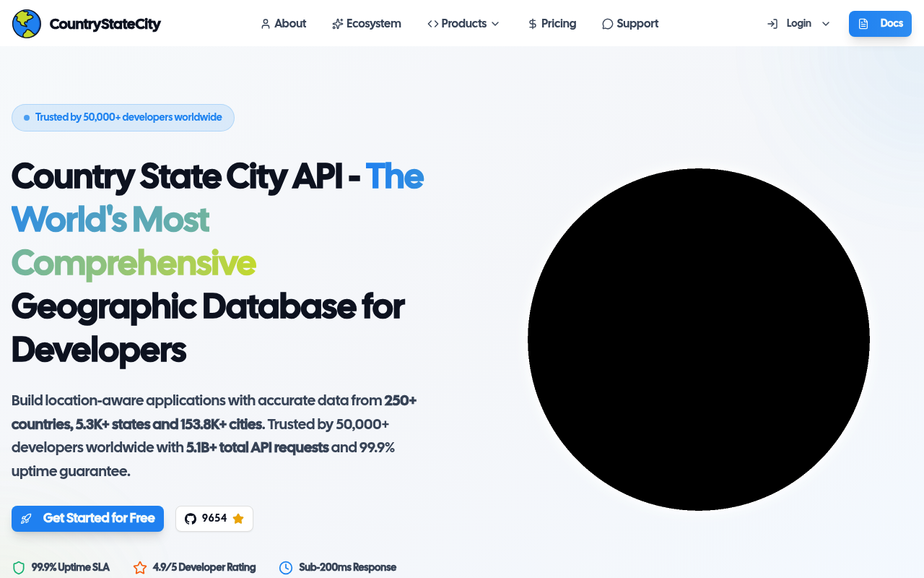Click '99.9% Uptime SLA' text
Image resolution: width=924 pixels, height=578 pixels.
click(71, 568)
